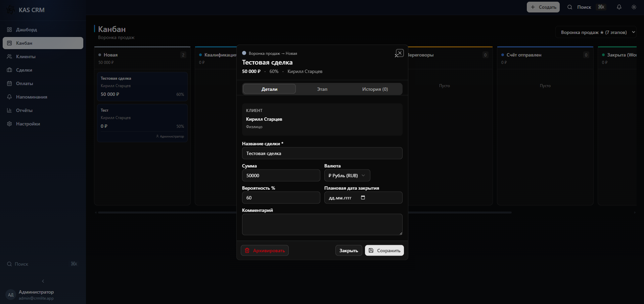Open the top bar Поиск search
The height and width of the screenshot is (304, 644).
pyautogui.click(x=586, y=7)
